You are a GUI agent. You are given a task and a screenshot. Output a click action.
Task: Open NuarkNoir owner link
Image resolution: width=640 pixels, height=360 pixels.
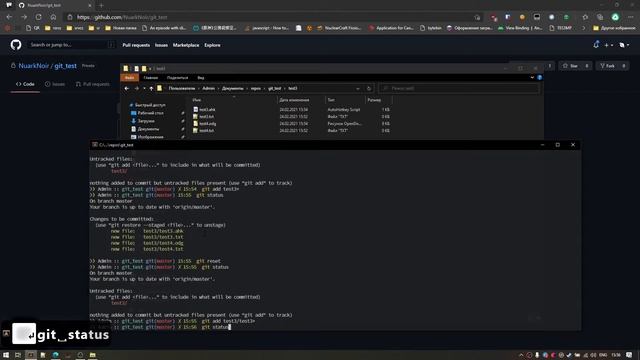(x=33, y=65)
